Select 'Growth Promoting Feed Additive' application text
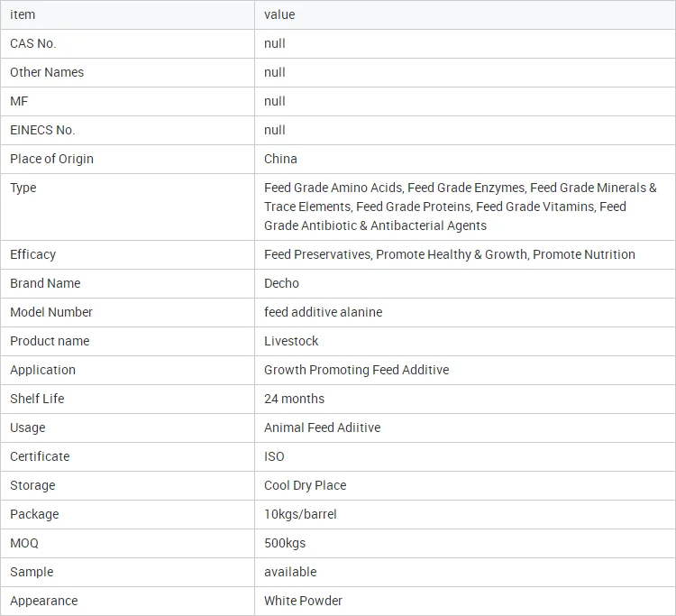This screenshot has width=676, height=616. [356, 370]
